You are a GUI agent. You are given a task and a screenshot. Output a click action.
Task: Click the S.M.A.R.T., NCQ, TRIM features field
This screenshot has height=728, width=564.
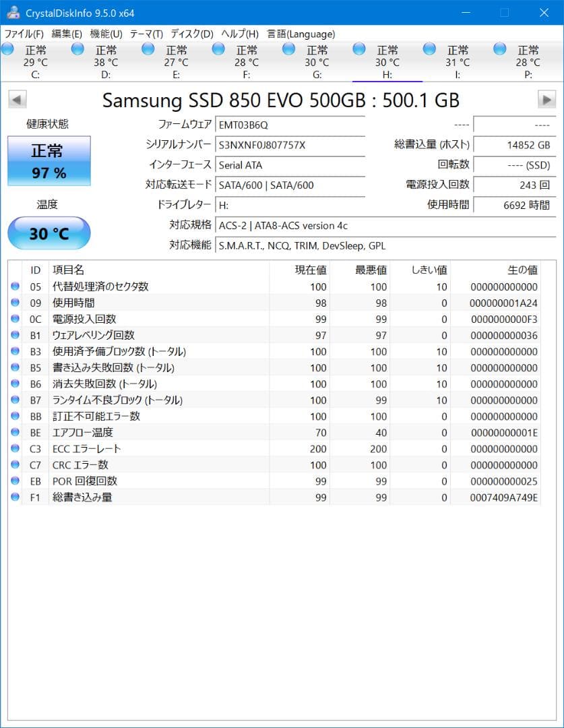click(385, 245)
